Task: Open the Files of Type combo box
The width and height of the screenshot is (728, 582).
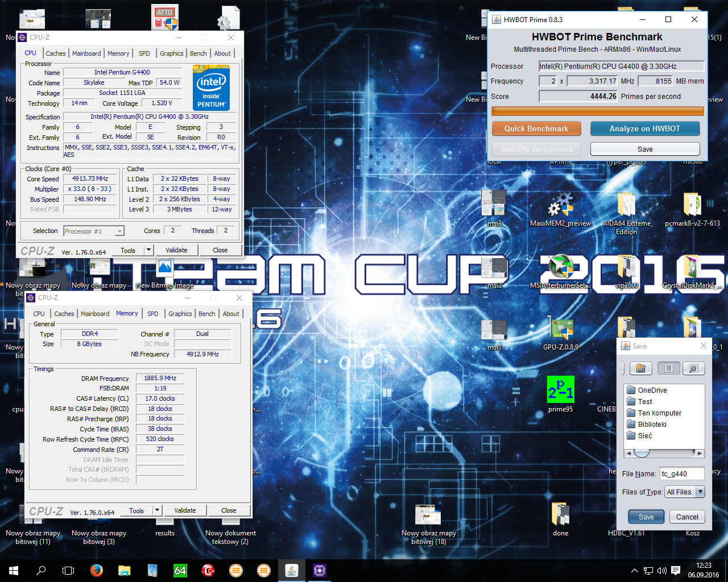Action: click(x=685, y=492)
